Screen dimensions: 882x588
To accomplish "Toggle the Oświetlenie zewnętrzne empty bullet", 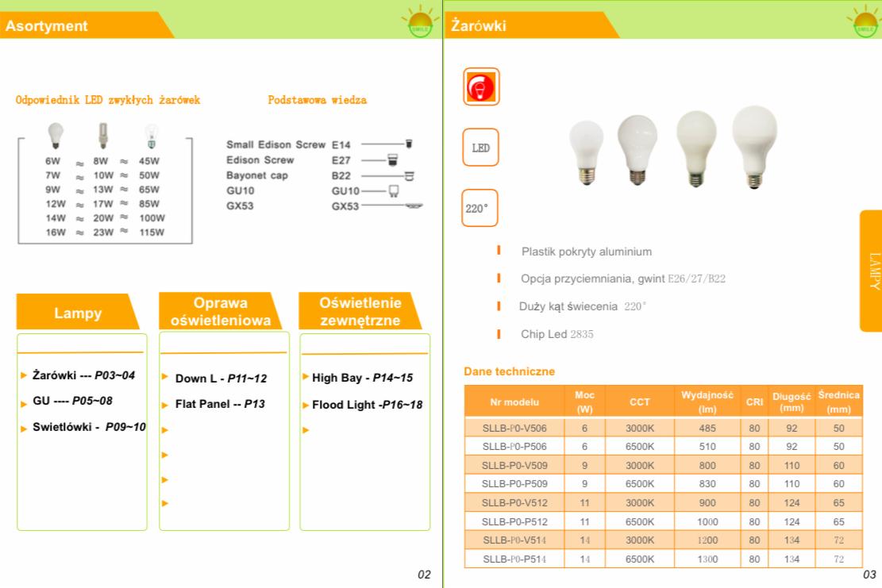I will coord(306,429).
